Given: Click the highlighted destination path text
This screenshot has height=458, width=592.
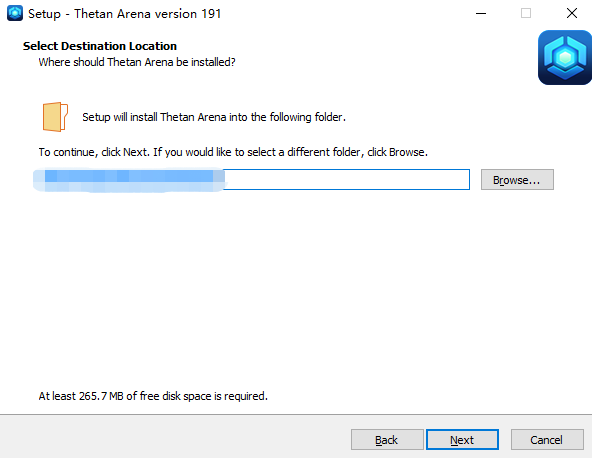Looking at the screenshot, I should click(129, 180).
